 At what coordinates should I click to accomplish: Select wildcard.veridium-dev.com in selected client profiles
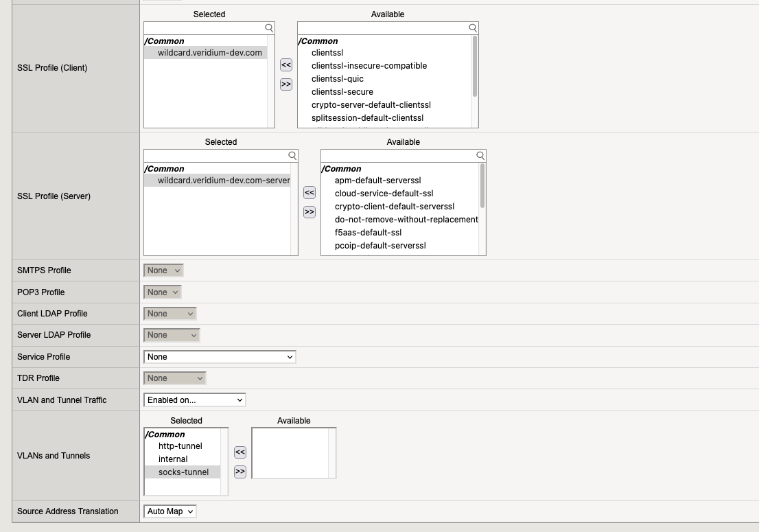(209, 53)
